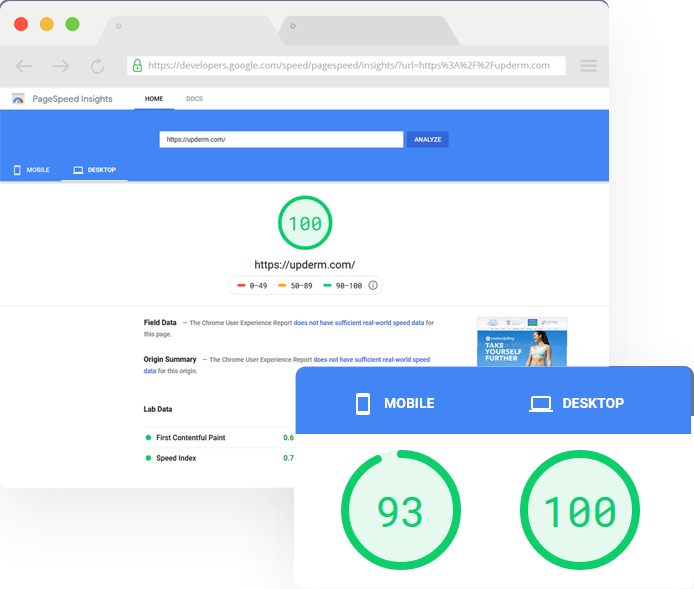Click the 93 mobile score gauge

pyautogui.click(x=401, y=510)
